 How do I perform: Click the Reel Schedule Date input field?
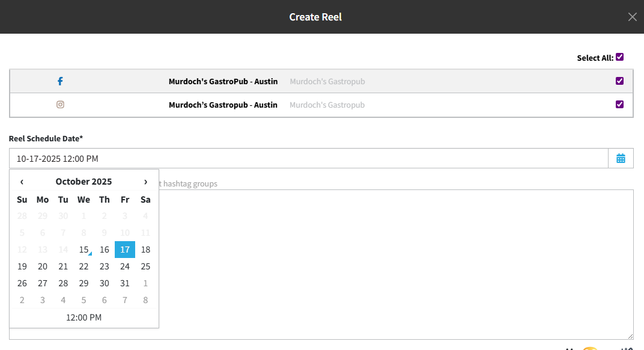click(308, 159)
